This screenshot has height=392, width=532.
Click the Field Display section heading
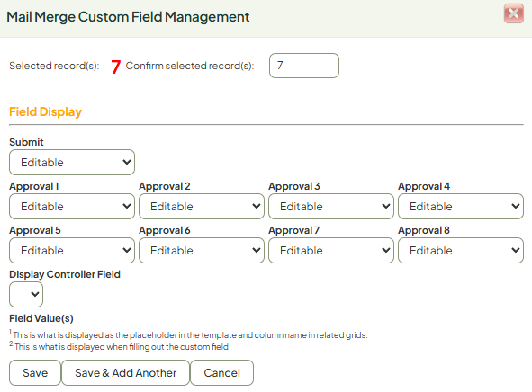pos(46,111)
